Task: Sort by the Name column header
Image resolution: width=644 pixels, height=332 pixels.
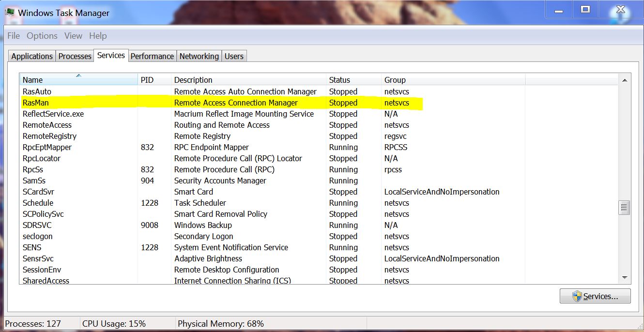Action: (x=78, y=80)
